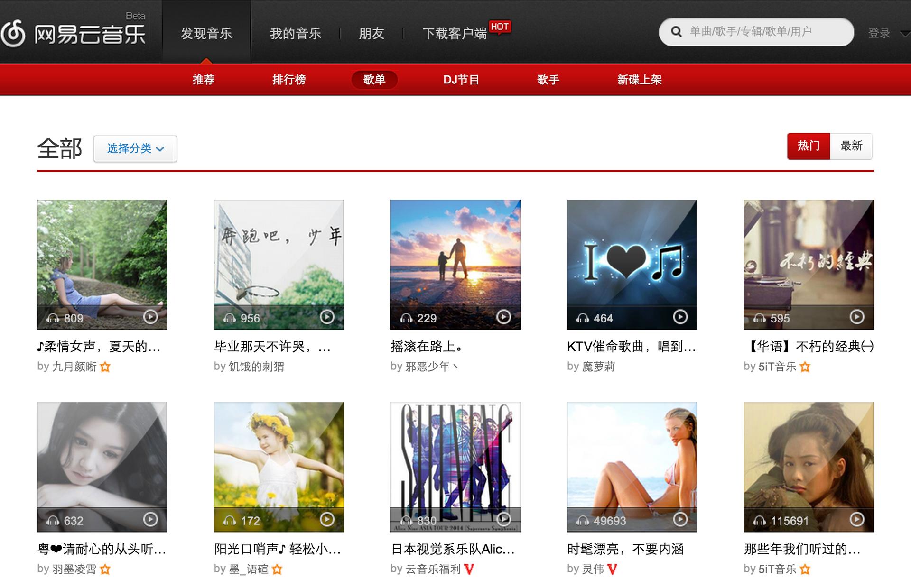Expand the arrow next to 登录
911x588 pixels.
click(904, 34)
